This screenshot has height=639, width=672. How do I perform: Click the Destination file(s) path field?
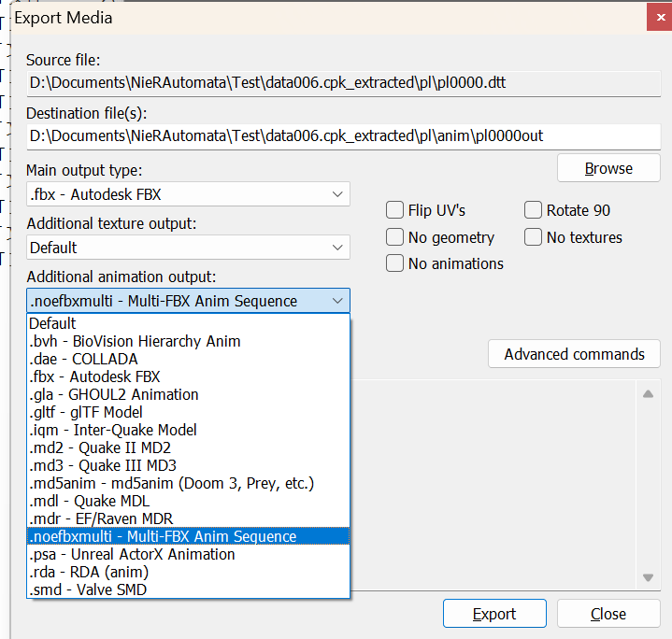coord(343,136)
